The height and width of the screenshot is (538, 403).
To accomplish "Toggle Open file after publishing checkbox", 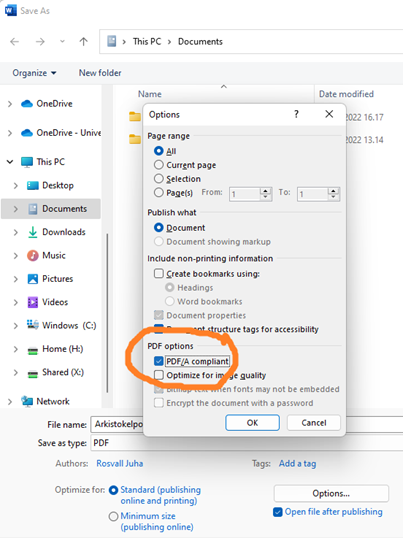I will [x=278, y=512].
